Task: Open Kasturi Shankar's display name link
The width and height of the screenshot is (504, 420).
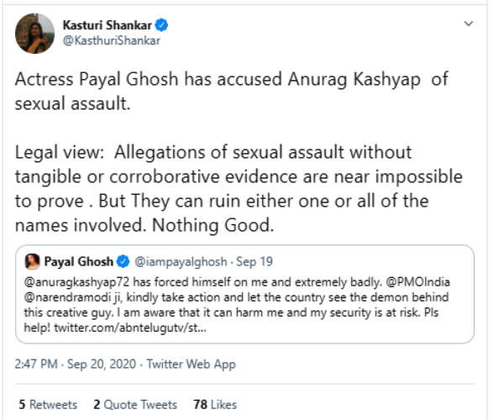Action: [x=108, y=24]
